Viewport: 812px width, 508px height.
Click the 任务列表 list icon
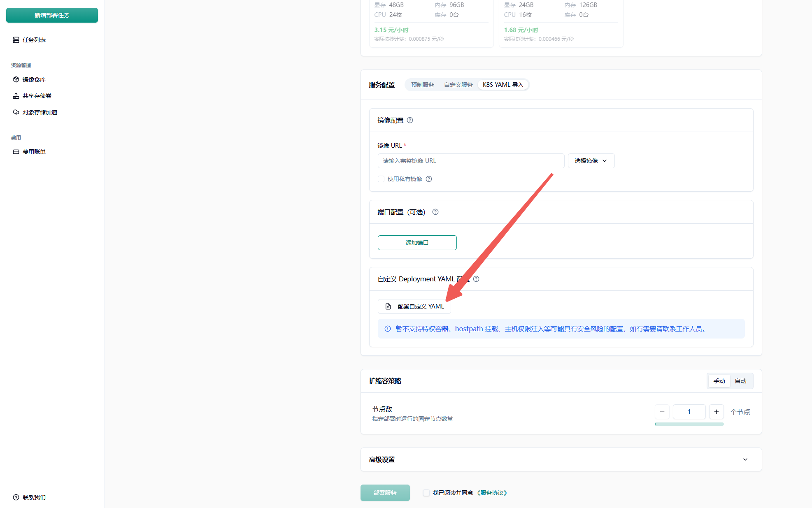(x=16, y=40)
